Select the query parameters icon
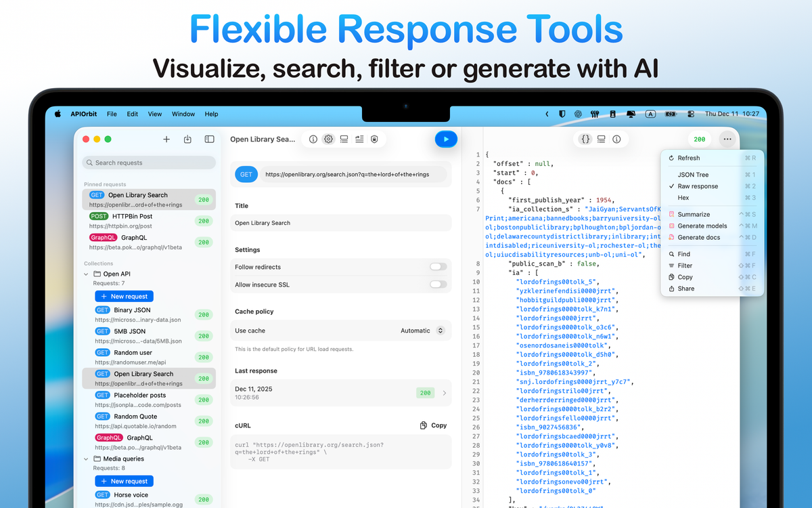The width and height of the screenshot is (812, 508). click(x=359, y=139)
